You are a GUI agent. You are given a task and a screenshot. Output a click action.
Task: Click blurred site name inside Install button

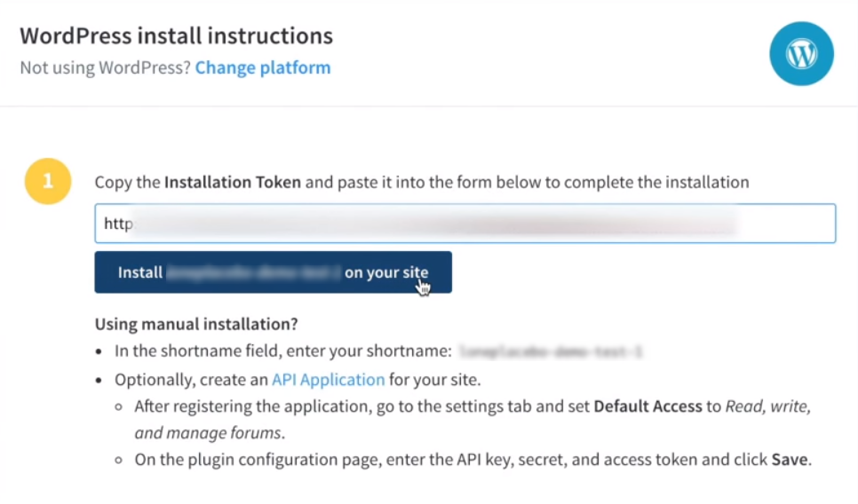(253, 272)
